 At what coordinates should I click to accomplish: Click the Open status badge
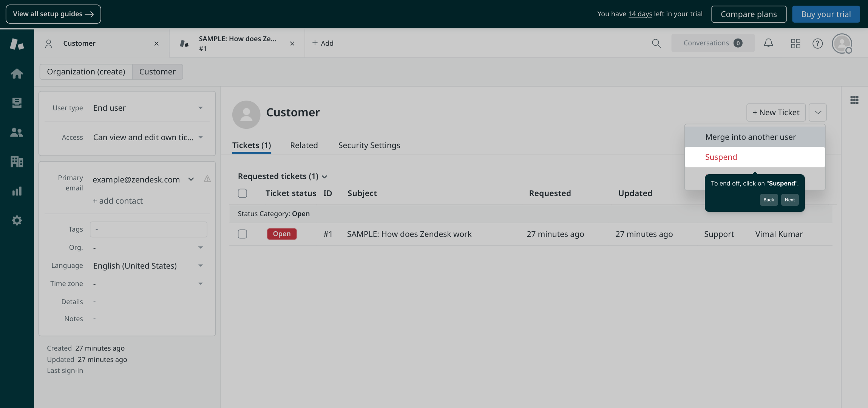pos(282,234)
